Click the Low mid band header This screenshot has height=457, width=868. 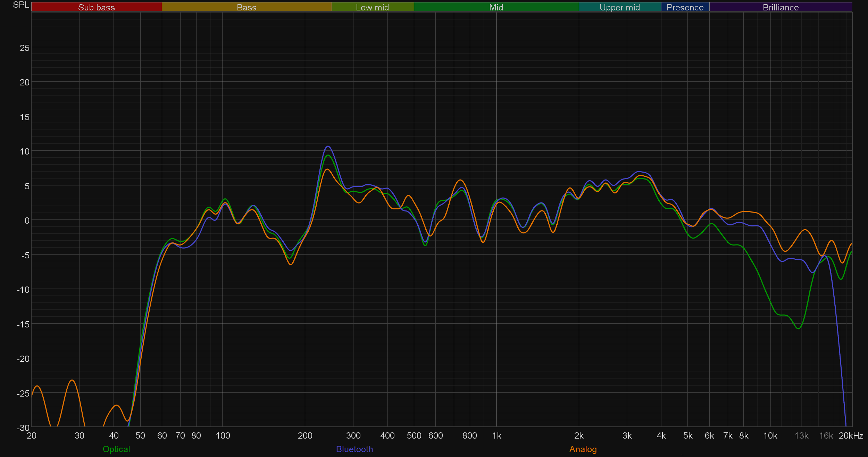click(372, 7)
